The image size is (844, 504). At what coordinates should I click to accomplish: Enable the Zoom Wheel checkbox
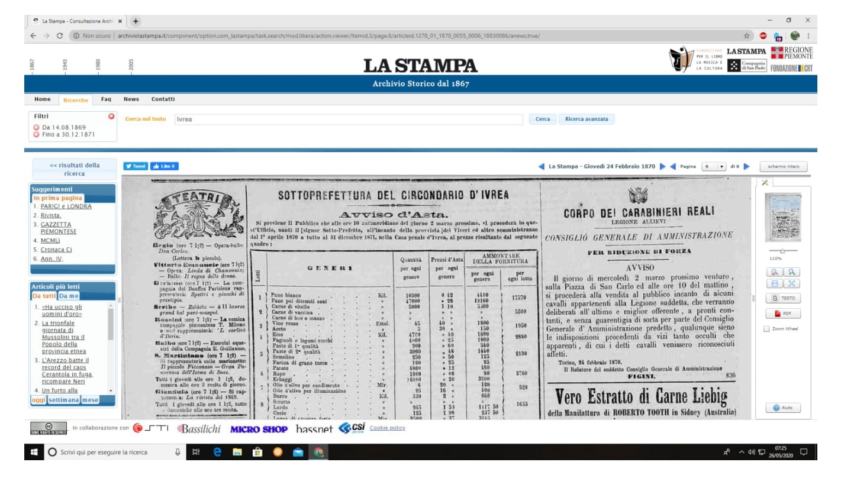pos(766,329)
